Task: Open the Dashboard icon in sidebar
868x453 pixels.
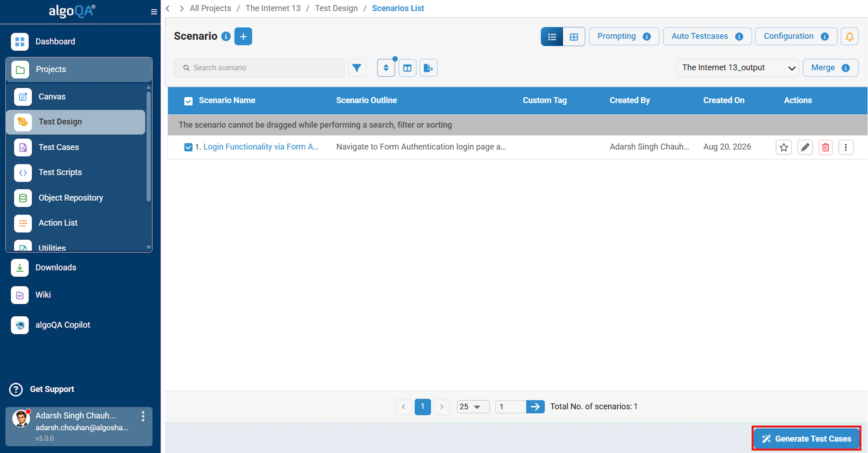Action: [19, 41]
